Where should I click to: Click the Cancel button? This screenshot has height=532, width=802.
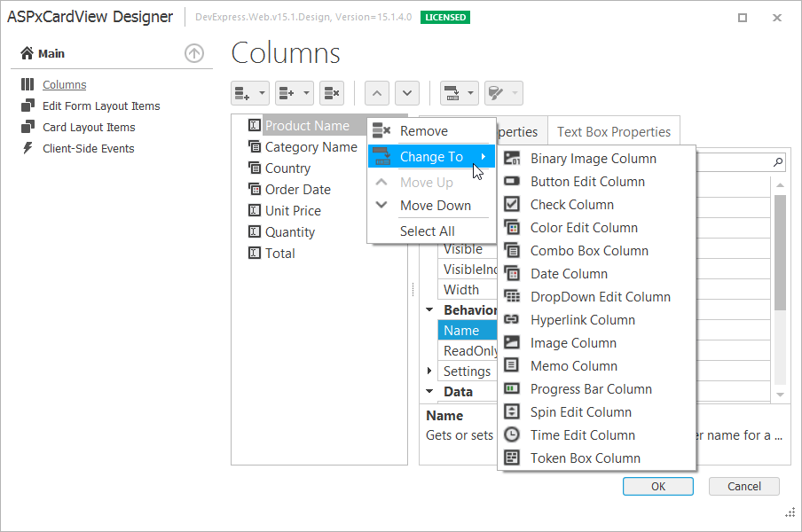click(x=743, y=486)
